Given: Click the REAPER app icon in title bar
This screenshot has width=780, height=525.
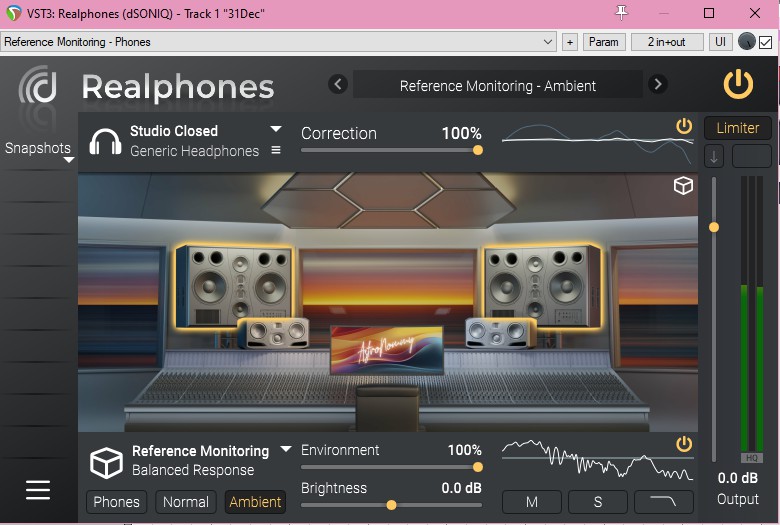Looking at the screenshot, I should 13,13.
